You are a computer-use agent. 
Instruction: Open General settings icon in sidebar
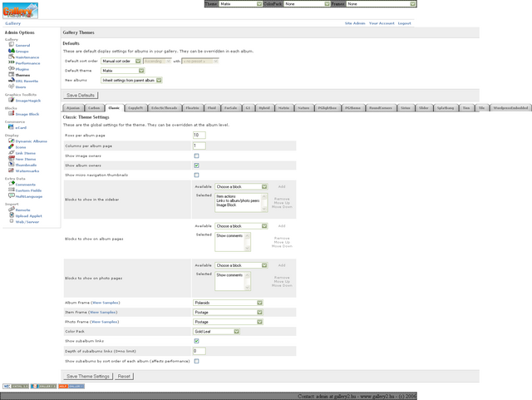(11, 45)
